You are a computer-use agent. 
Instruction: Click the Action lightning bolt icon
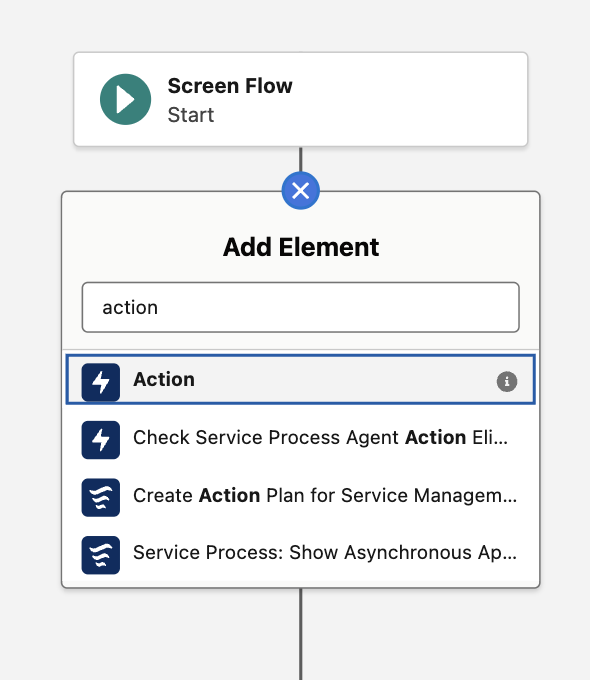tap(101, 382)
